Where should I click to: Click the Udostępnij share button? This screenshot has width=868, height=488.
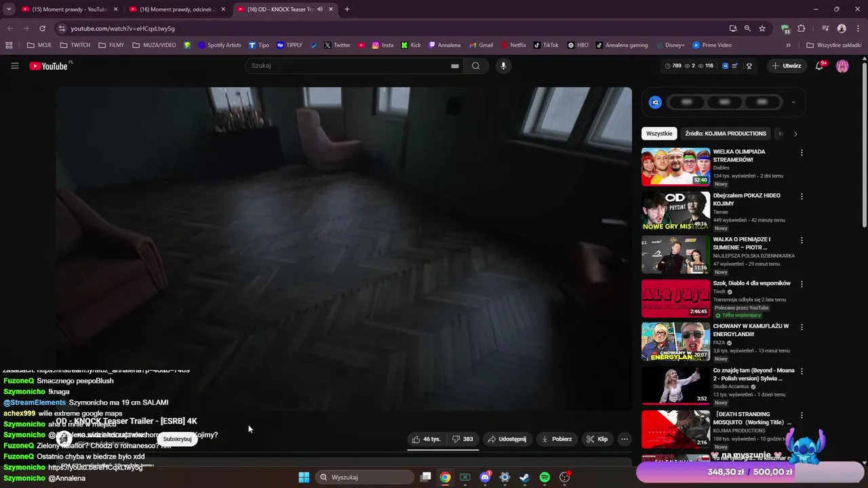(507, 439)
